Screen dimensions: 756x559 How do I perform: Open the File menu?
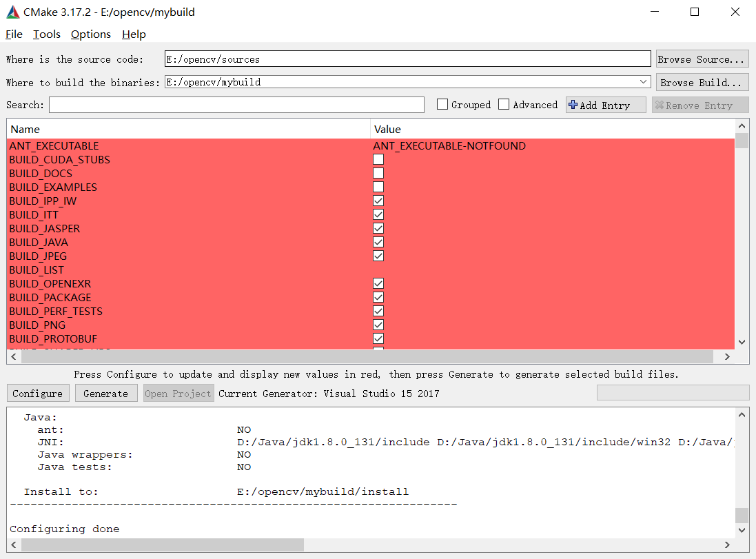(x=14, y=34)
